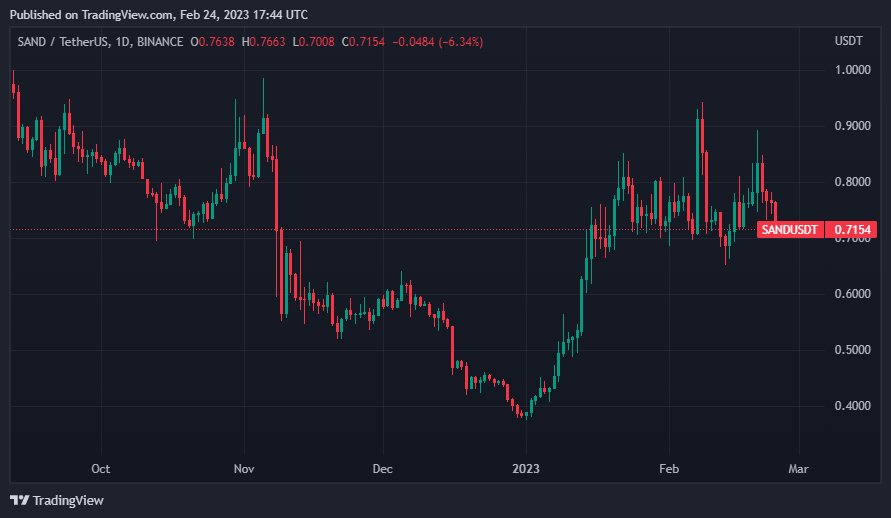Click the SANDUSDT price tag label

[790, 229]
